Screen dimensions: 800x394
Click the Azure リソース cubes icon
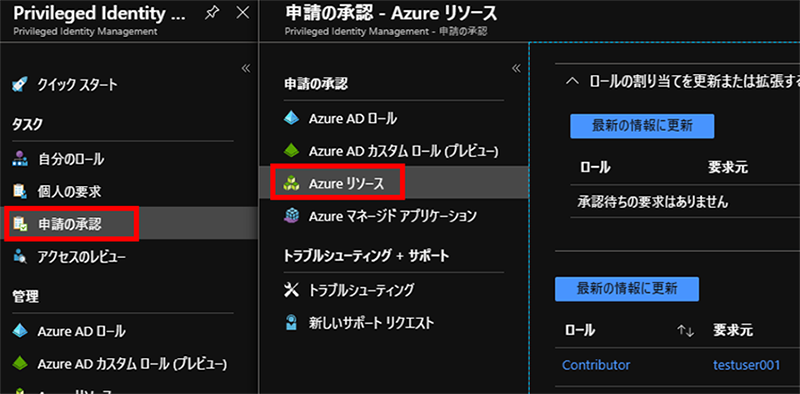291,183
